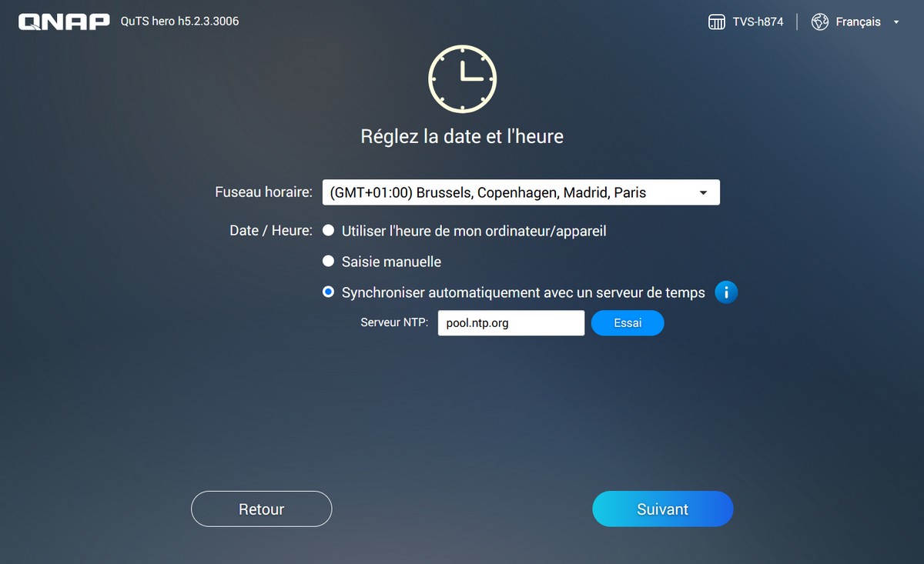Select 'Utiliser l'heure de mon ordinateur/appareil' radio button
924x564 pixels.
[x=329, y=231]
